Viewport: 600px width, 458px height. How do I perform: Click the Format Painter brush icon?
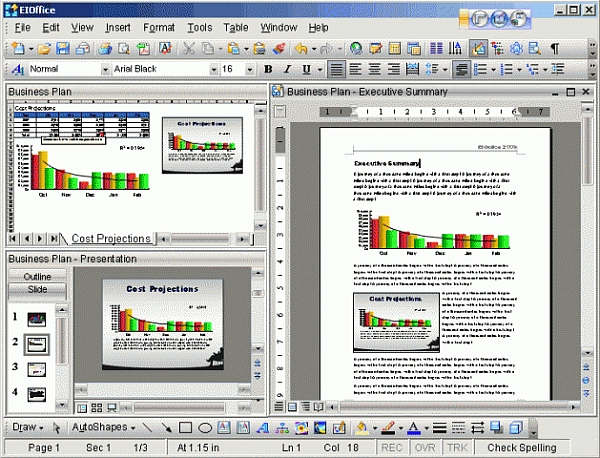(279, 49)
